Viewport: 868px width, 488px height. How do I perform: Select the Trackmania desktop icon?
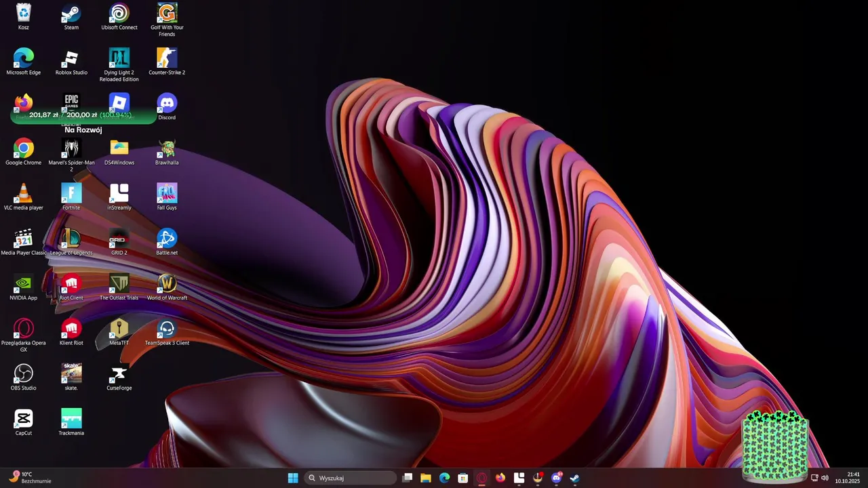click(x=71, y=423)
